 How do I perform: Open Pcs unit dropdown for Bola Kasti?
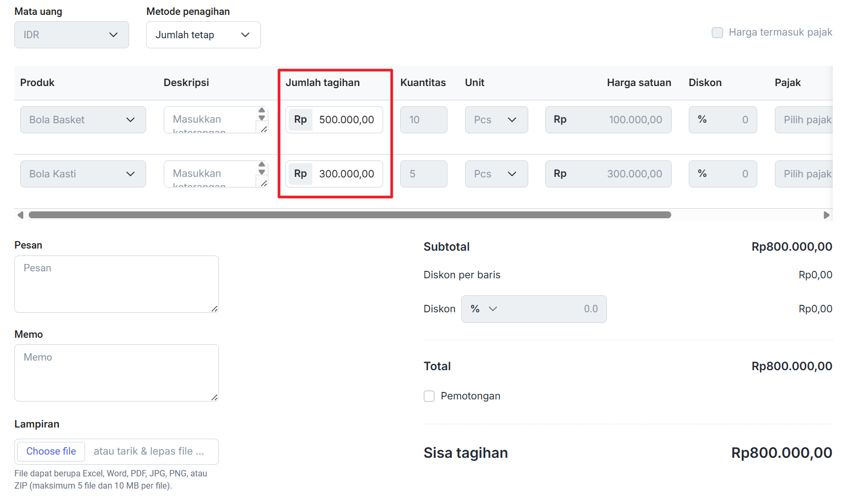[496, 174]
